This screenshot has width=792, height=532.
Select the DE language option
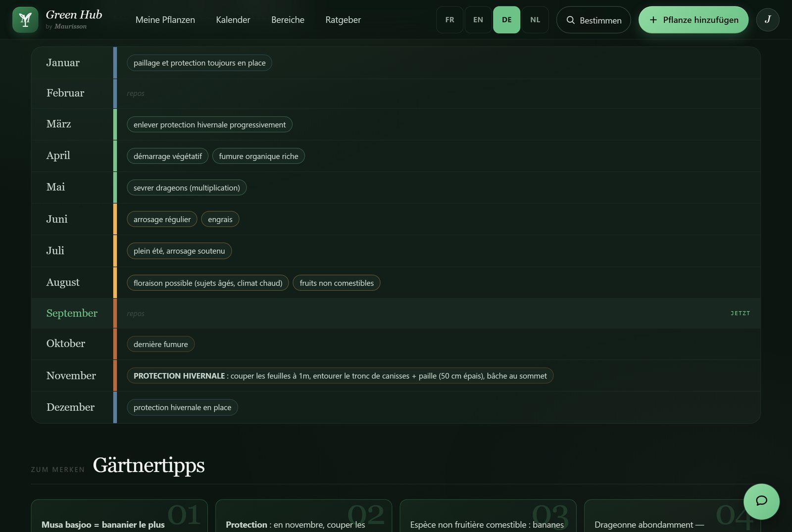point(506,20)
